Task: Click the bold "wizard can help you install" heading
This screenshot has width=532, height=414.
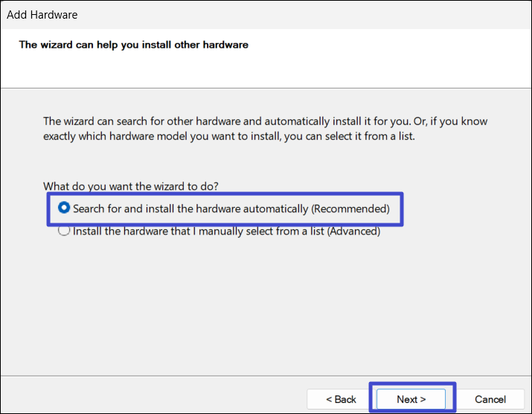Action: click(x=134, y=45)
